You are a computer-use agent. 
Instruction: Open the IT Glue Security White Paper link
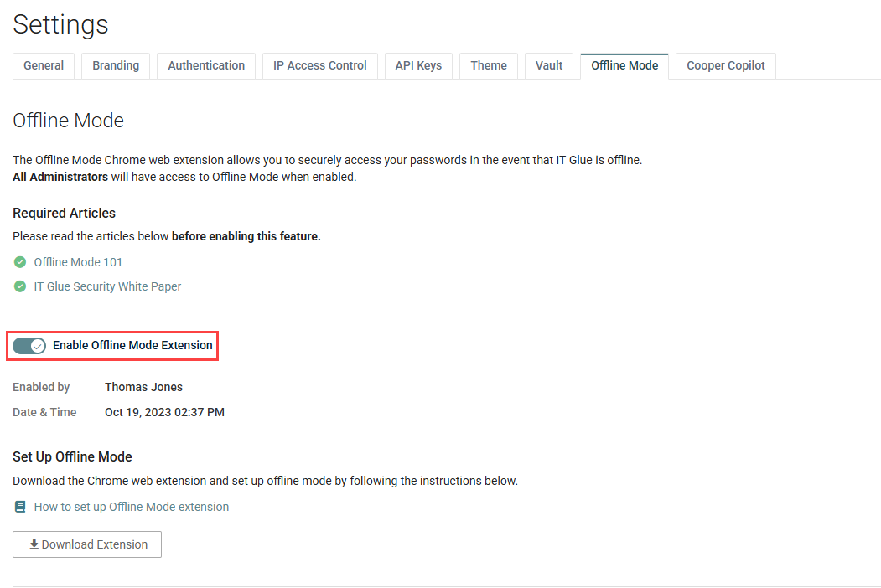click(x=107, y=286)
